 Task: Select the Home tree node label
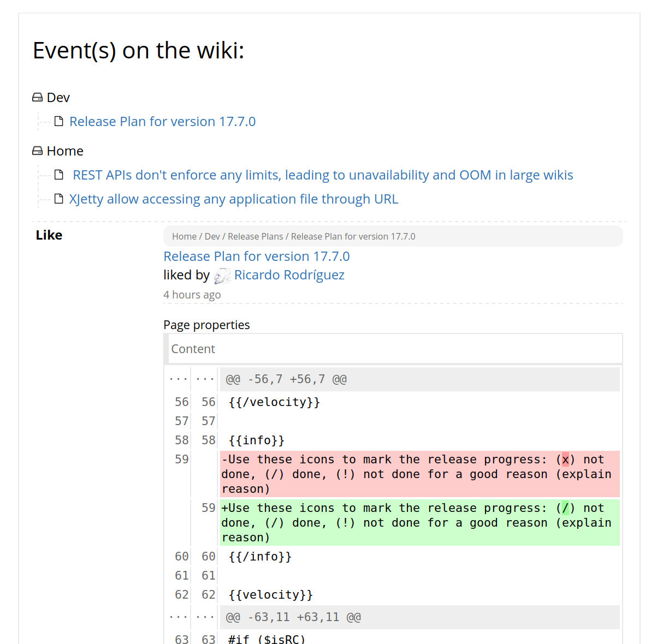[x=65, y=151]
